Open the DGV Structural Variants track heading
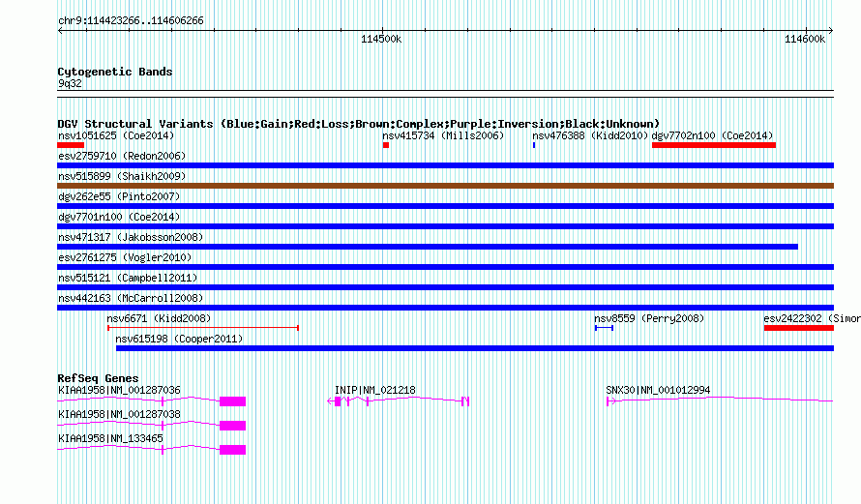 358,124
